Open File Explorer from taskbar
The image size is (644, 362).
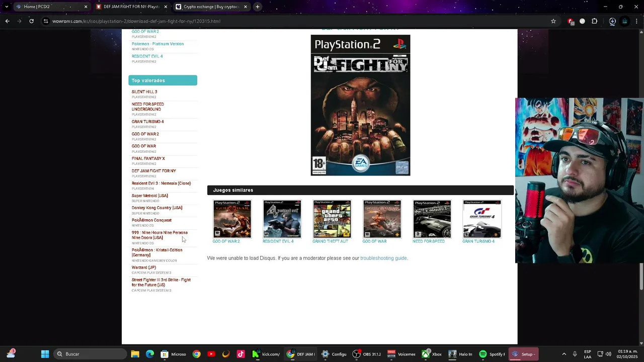click(135, 354)
